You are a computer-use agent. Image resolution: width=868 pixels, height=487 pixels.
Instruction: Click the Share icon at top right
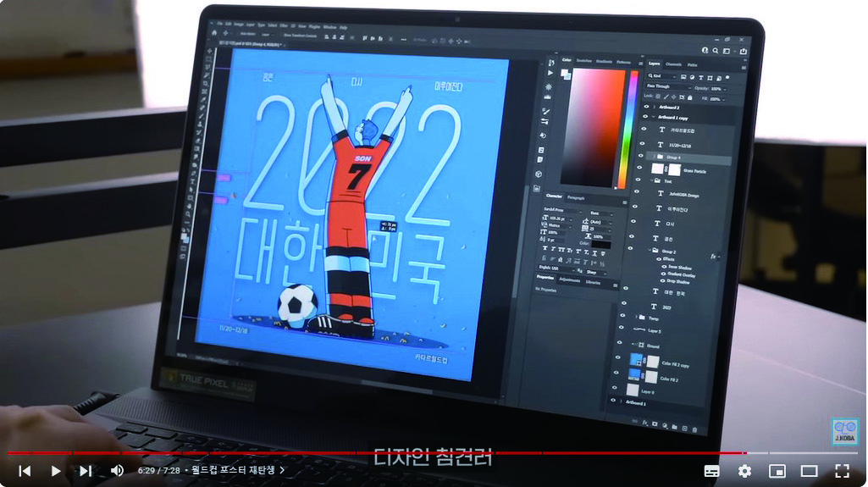tap(744, 52)
